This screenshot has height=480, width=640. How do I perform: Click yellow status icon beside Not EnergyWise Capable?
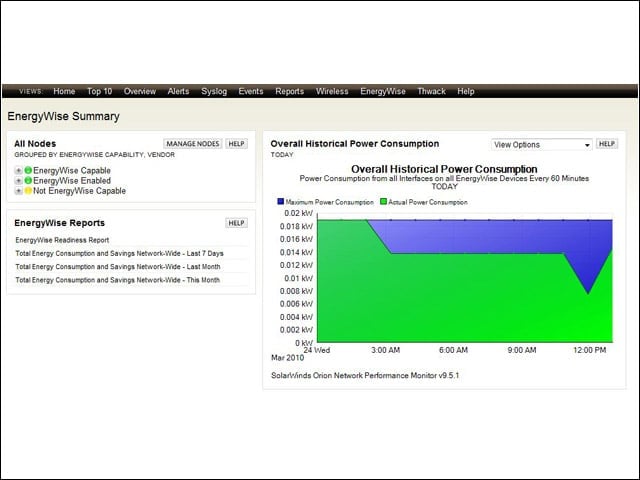[28, 191]
